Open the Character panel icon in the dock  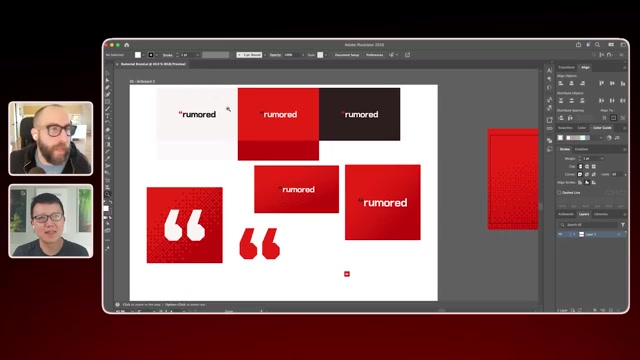tap(549, 71)
